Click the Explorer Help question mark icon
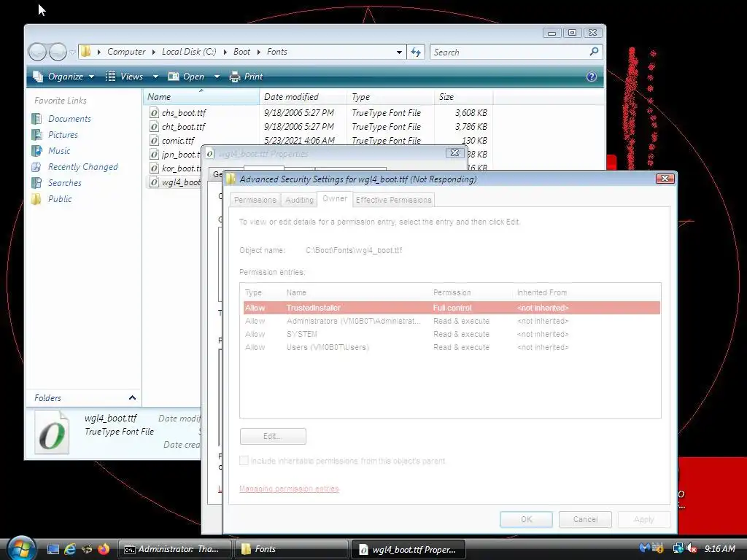The height and width of the screenshot is (560, 747). pos(592,76)
